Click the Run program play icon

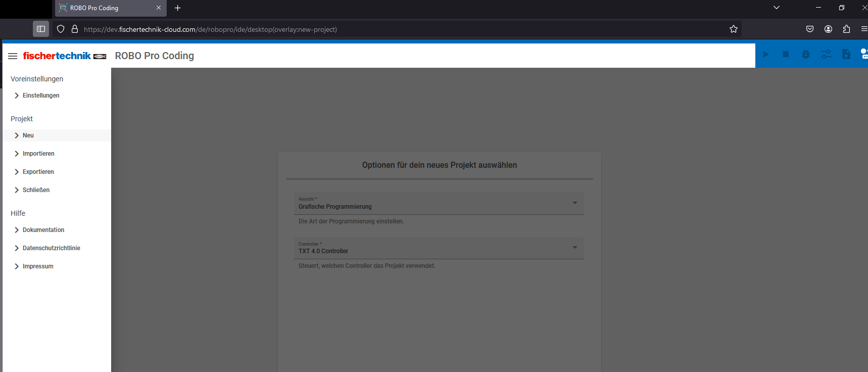[765, 55]
